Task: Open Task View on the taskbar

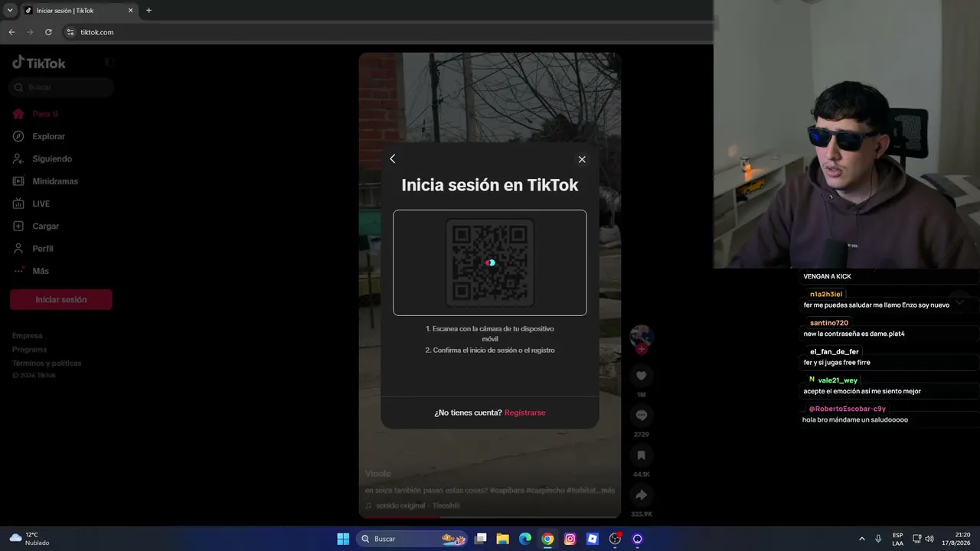Action: point(481,539)
